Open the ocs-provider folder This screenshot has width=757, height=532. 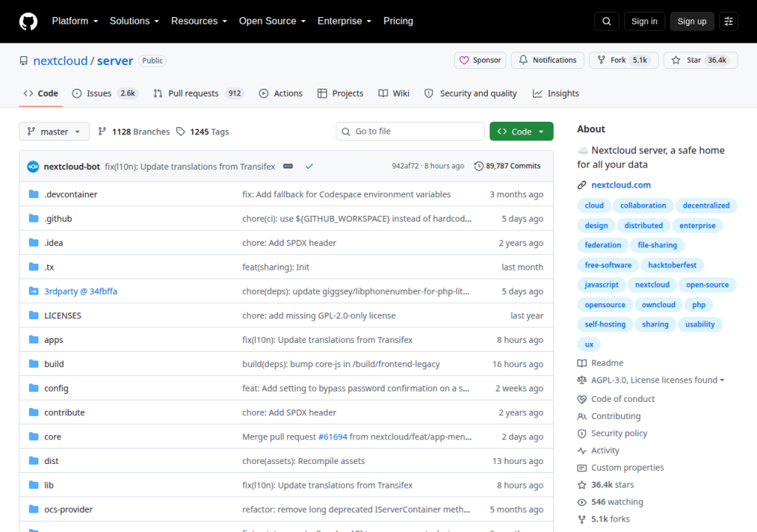click(x=68, y=509)
